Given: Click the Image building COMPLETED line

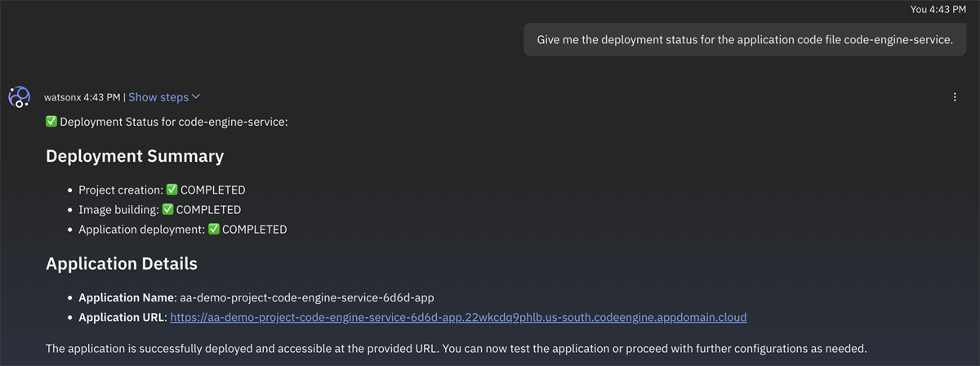Looking at the screenshot, I should 160,210.
